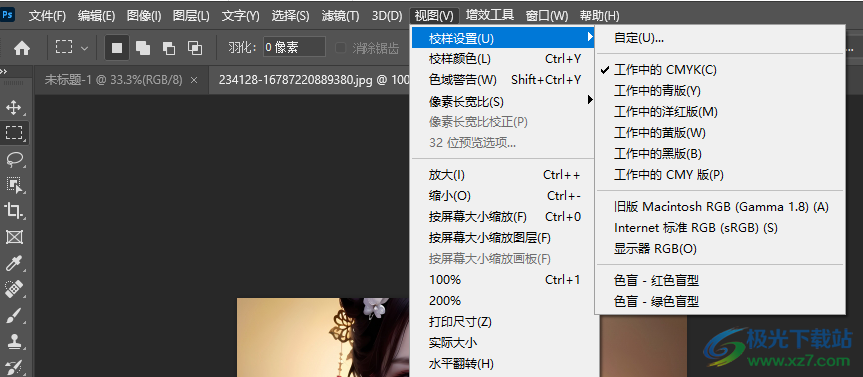Select the Frame tool

click(14, 237)
